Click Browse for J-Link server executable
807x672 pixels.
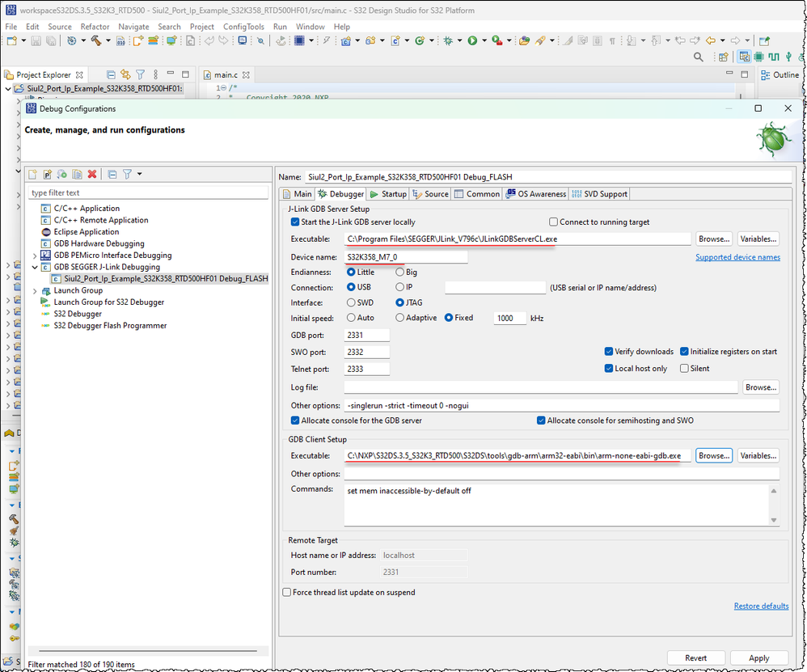[x=714, y=239]
